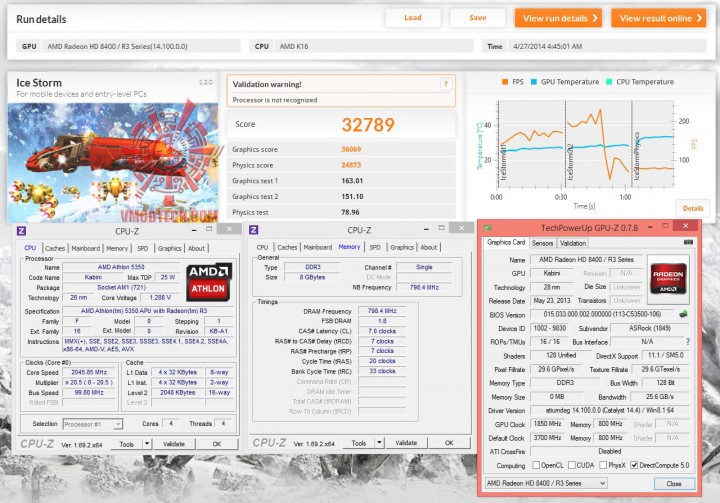Click Tools button in CPU-Z CPU window
The image size is (720, 503).
click(x=127, y=444)
